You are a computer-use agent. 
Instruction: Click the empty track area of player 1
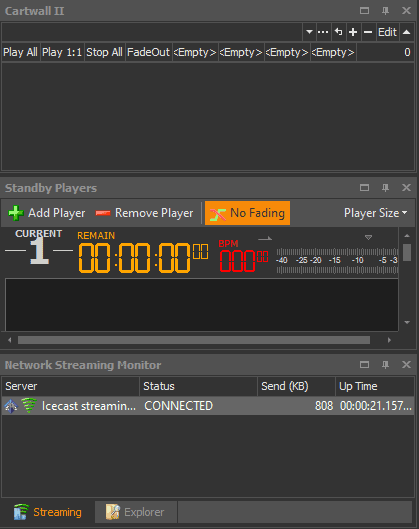[202, 305]
